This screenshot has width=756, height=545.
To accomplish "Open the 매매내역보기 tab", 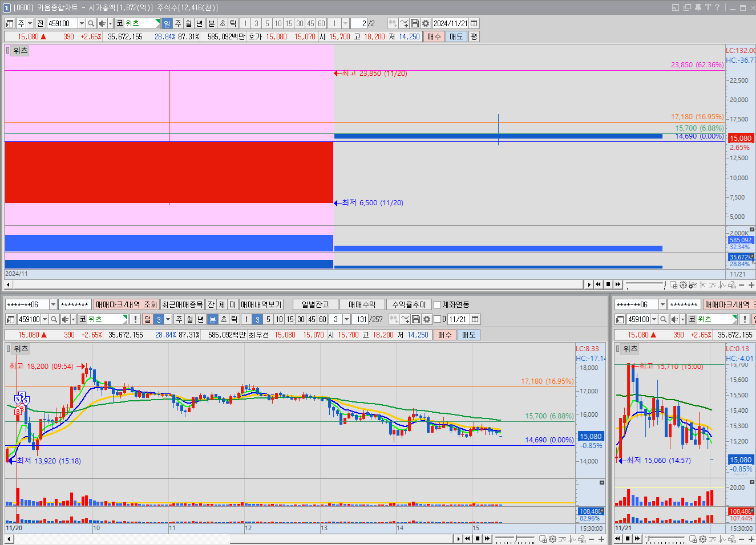I will tap(261, 304).
